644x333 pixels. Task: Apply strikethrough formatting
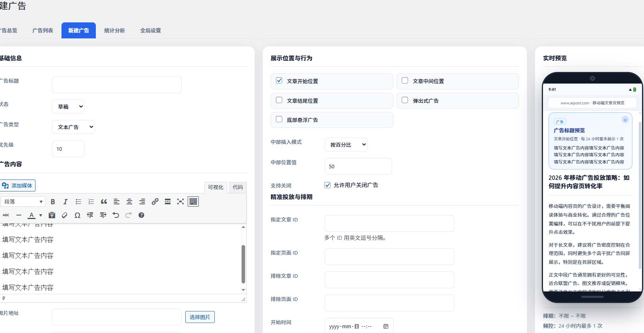coord(6,215)
